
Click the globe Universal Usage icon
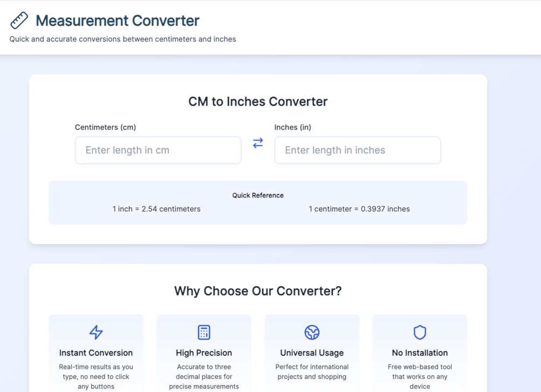[312, 332]
